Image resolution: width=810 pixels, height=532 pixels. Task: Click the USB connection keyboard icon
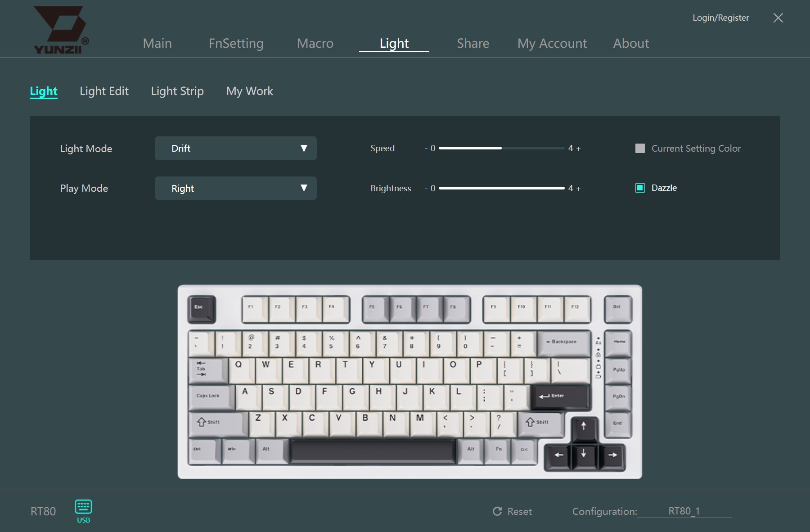(83, 507)
